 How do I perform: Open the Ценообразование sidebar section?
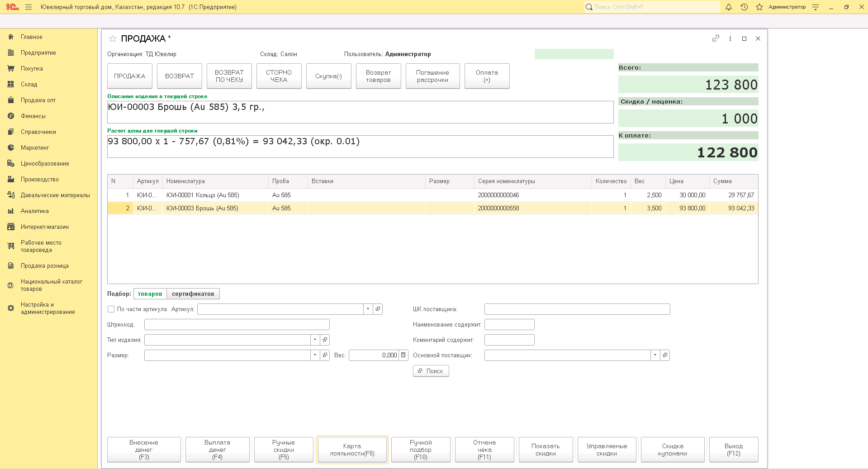point(45,164)
